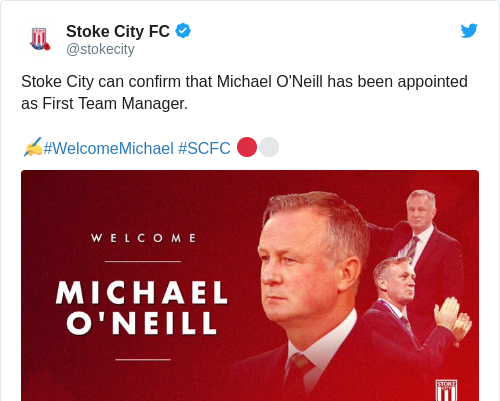This screenshot has height=401, width=500.
Task: Click the Twitter bird logo
Action: (469, 31)
